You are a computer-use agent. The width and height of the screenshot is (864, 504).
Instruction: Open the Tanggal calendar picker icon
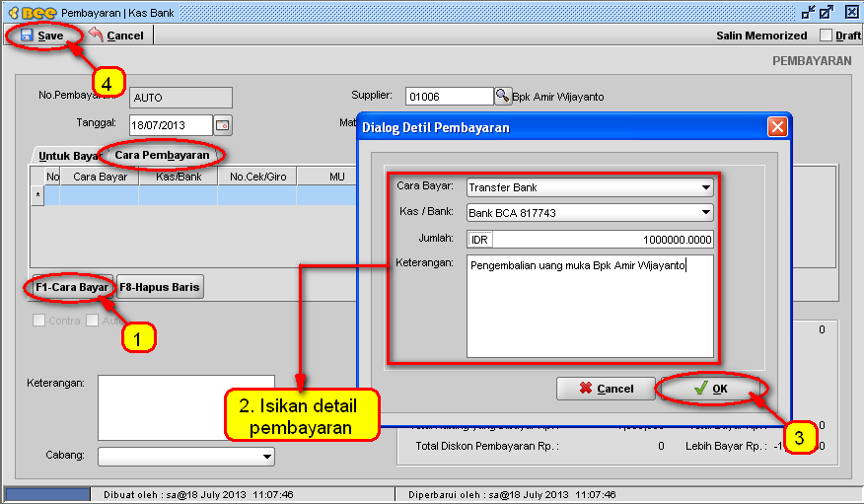(x=223, y=125)
